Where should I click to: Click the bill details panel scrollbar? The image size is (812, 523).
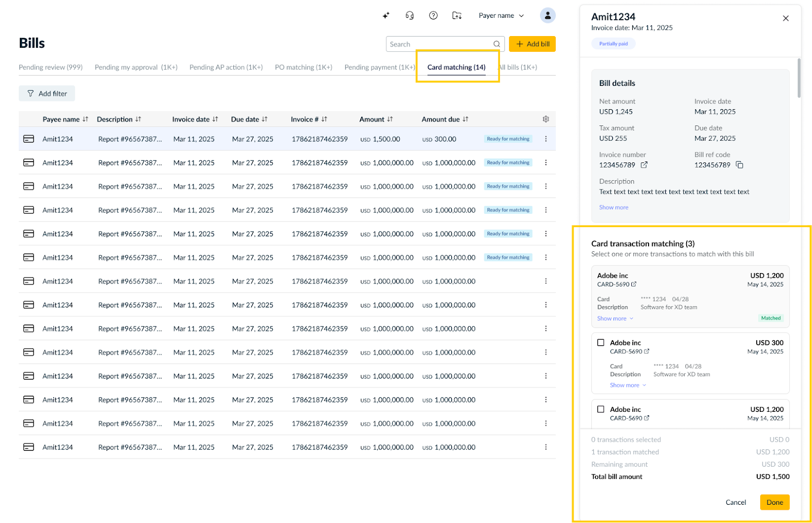[x=799, y=78]
